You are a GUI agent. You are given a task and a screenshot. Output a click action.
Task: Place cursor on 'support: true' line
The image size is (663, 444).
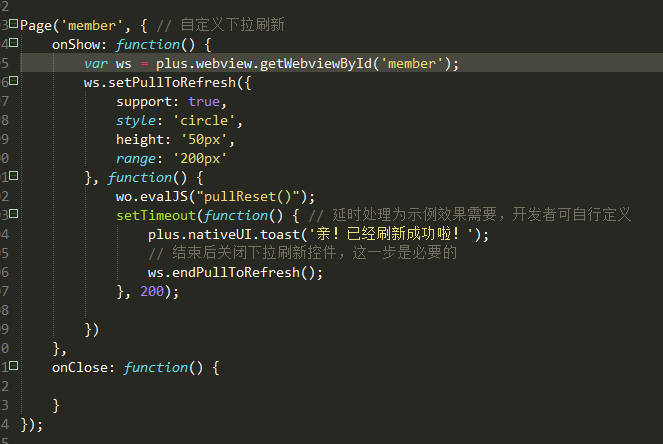coord(172,101)
